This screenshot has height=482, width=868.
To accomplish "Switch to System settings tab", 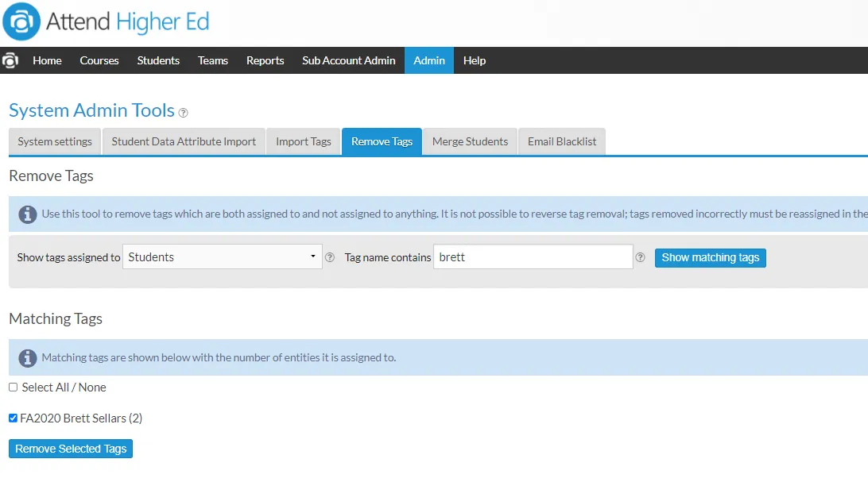I will [55, 141].
